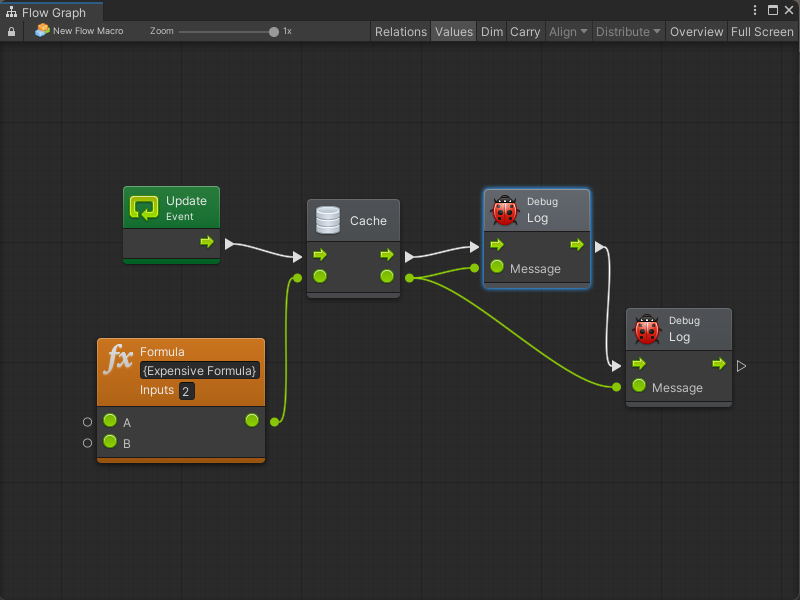Click the lock icon in the toolbar
The width and height of the screenshot is (800, 600).
(x=11, y=31)
